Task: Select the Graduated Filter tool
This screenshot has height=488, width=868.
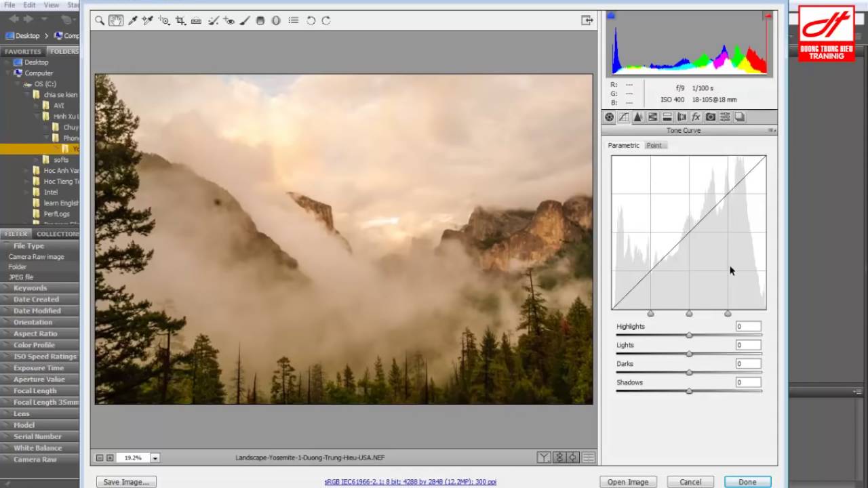Action: click(x=260, y=21)
